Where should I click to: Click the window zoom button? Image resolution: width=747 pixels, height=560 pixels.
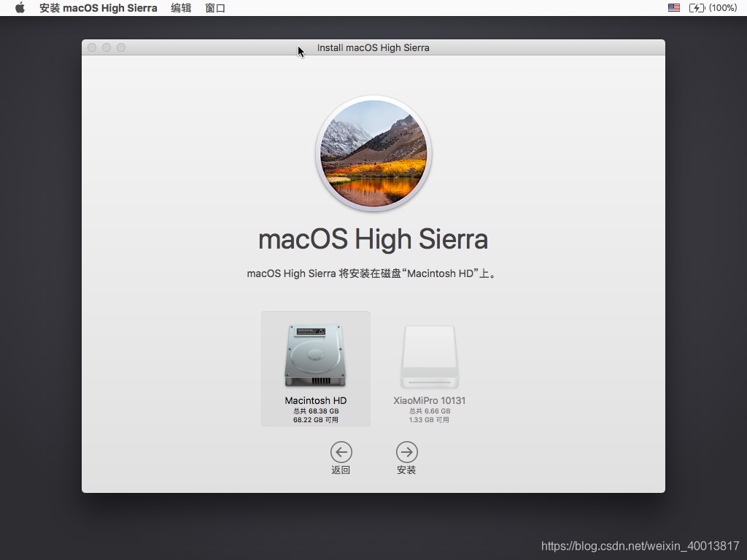coord(121,47)
